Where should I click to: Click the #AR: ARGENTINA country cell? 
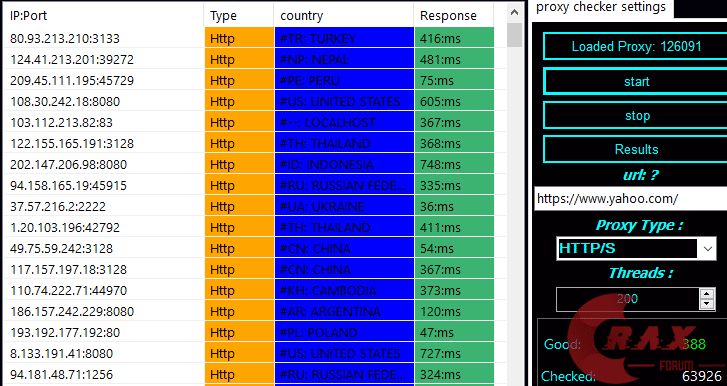point(344,311)
